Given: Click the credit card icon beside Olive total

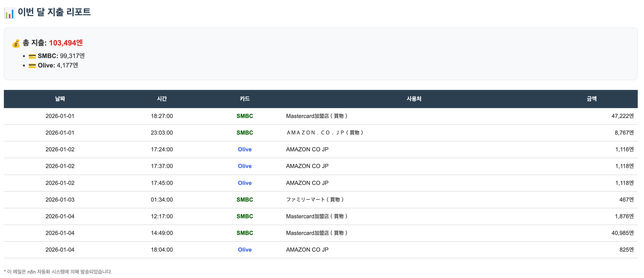Looking at the screenshot, I should click(32, 66).
